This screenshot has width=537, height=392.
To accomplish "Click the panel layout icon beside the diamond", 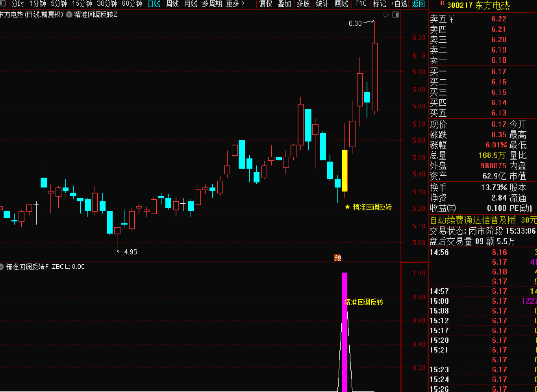I will tap(396, 15).
